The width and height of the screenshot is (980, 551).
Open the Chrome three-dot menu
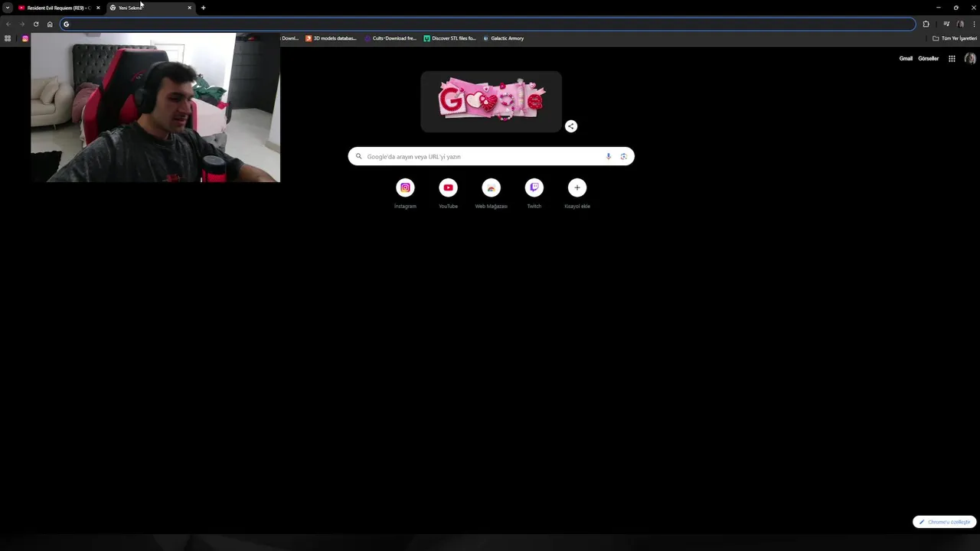coord(974,24)
